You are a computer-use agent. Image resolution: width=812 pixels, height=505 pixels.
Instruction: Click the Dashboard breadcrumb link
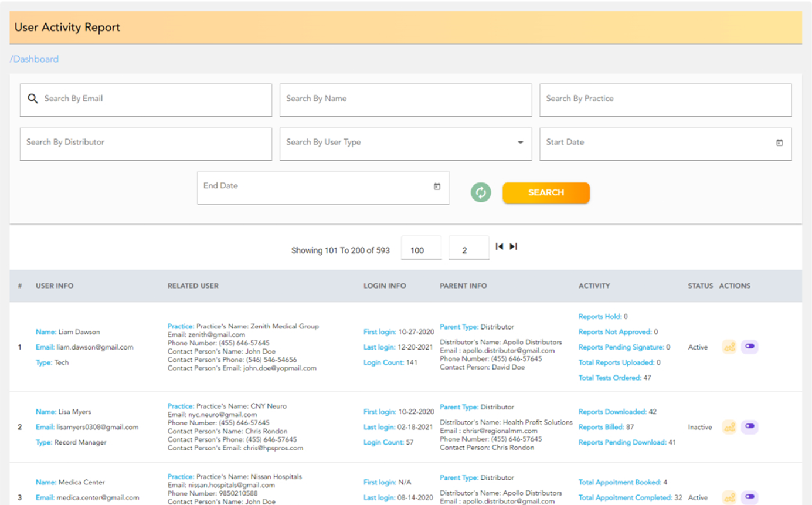click(x=35, y=59)
